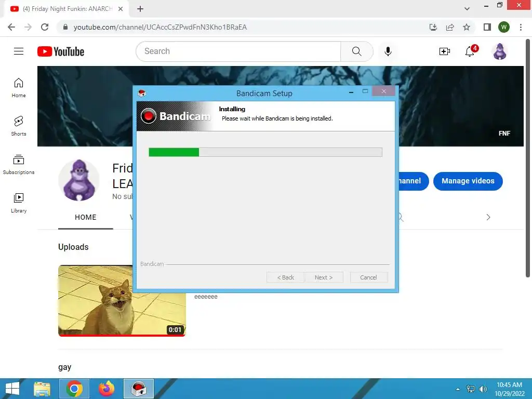
Task: Click the page vertical scrollbar
Action: (x=528, y=158)
